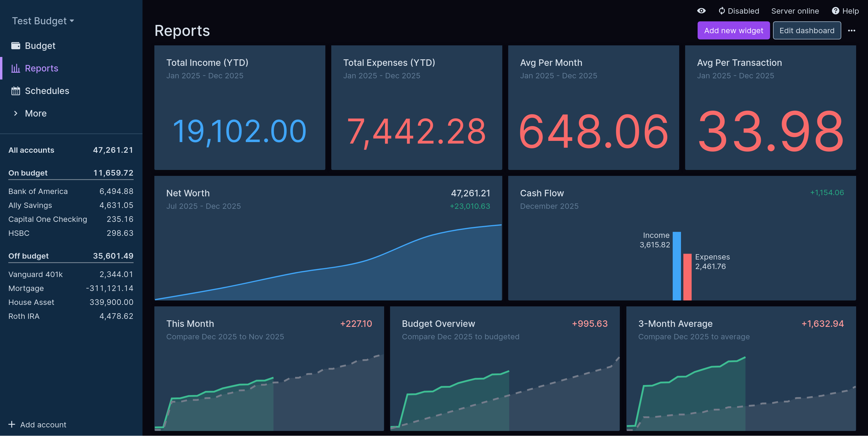Open the Test Budget dropdown menu

43,21
